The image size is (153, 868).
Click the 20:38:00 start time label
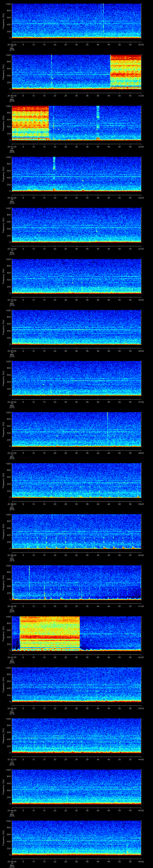(12, 504)
